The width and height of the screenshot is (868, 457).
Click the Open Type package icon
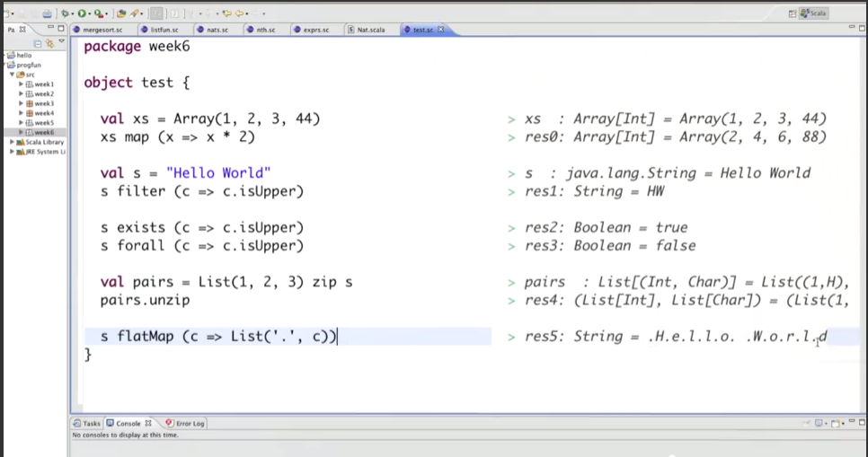click(121, 13)
